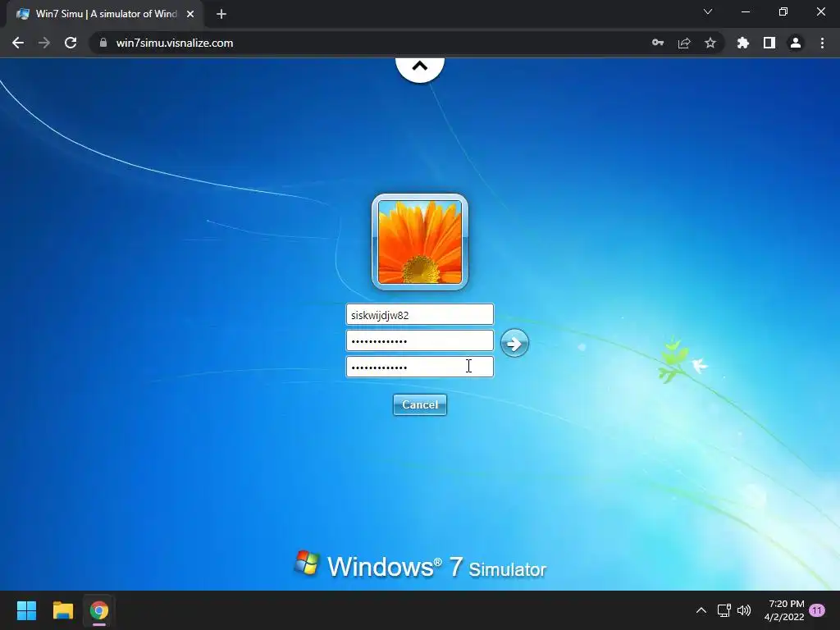This screenshot has width=840, height=630.
Task: Reload the Win7 Simu page
Action: [71, 43]
